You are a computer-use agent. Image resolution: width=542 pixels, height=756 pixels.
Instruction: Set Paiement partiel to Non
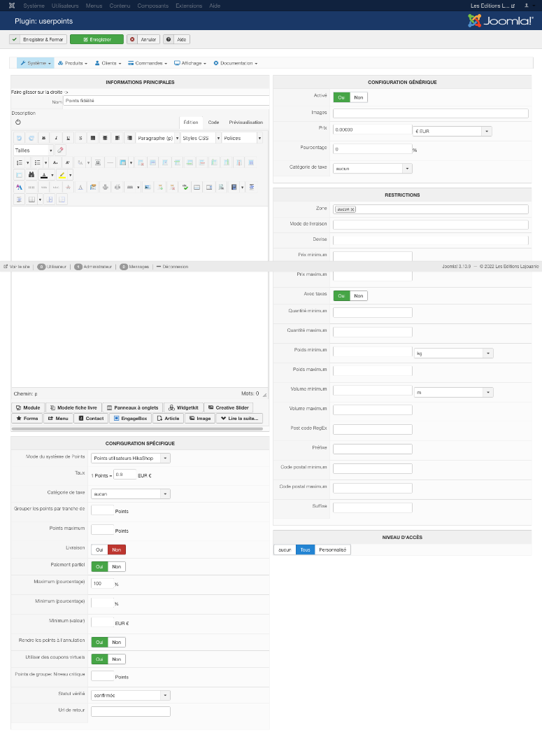(x=117, y=566)
